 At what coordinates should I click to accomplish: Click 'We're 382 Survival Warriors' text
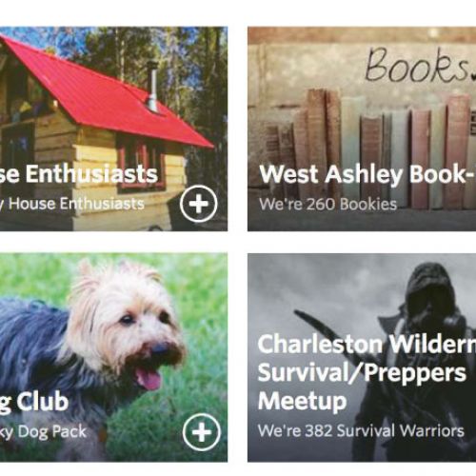361,430
